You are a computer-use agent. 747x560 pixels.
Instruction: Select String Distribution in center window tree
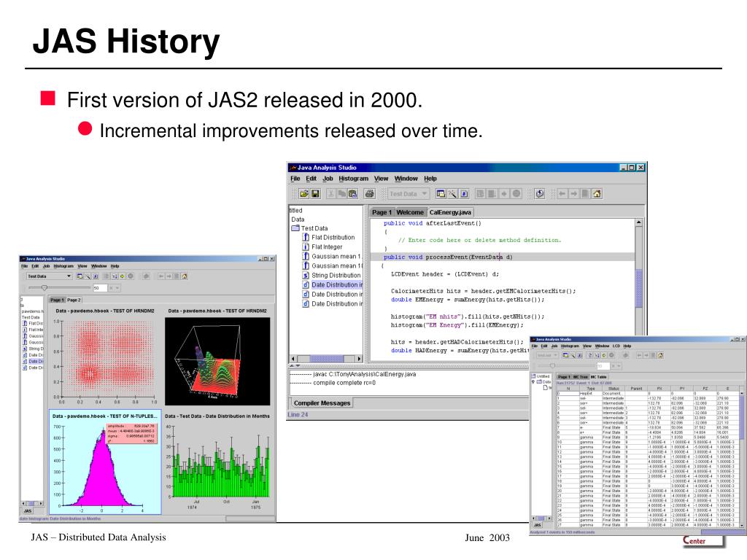click(332, 275)
